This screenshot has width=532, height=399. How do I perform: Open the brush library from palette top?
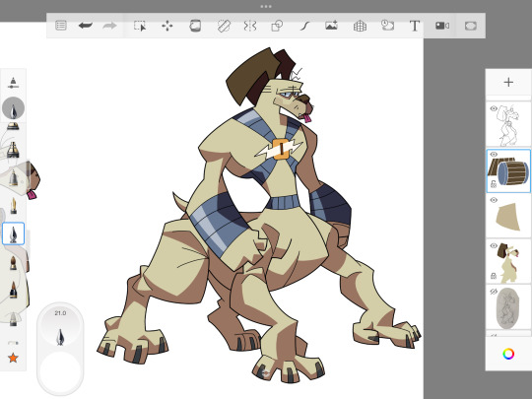13,83
